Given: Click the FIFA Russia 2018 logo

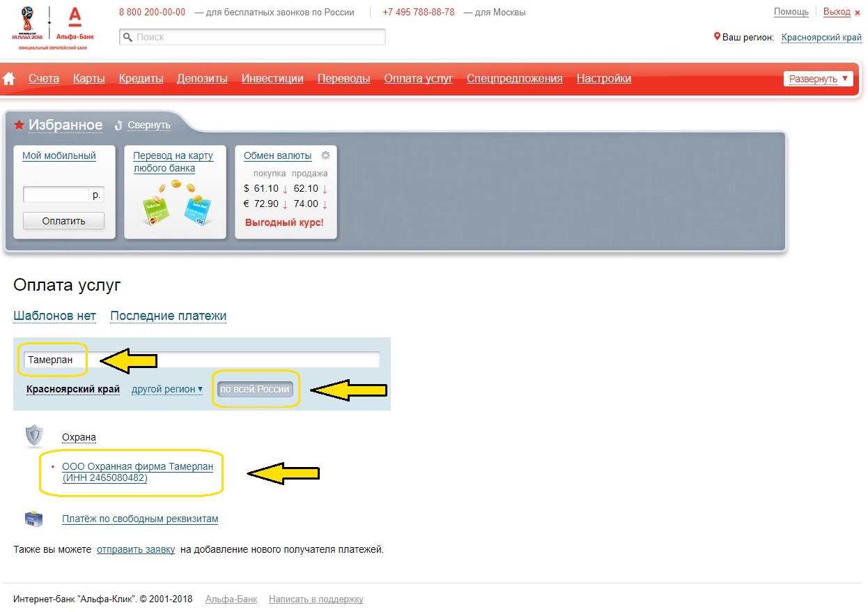Looking at the screenshot, I should [26, 24].
